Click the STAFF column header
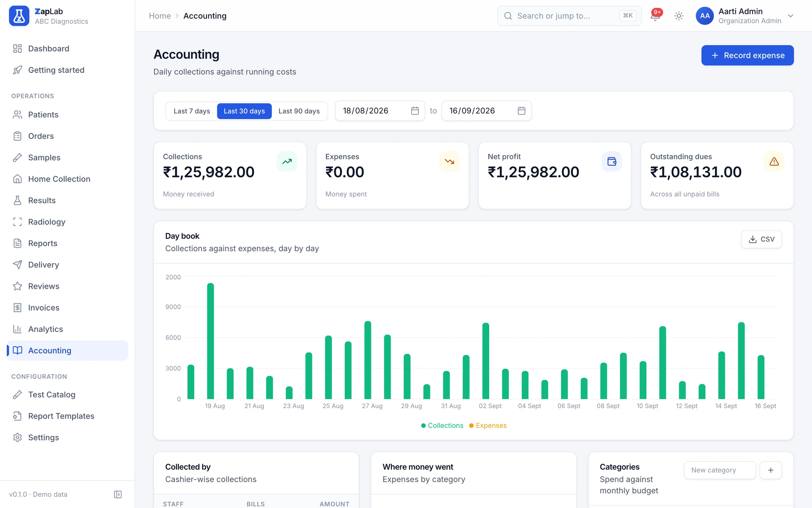 pos(173,504)
